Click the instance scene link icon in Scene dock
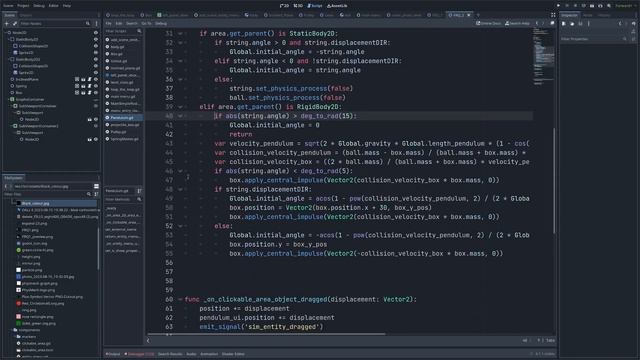640x360 pixels. [15, 24]
